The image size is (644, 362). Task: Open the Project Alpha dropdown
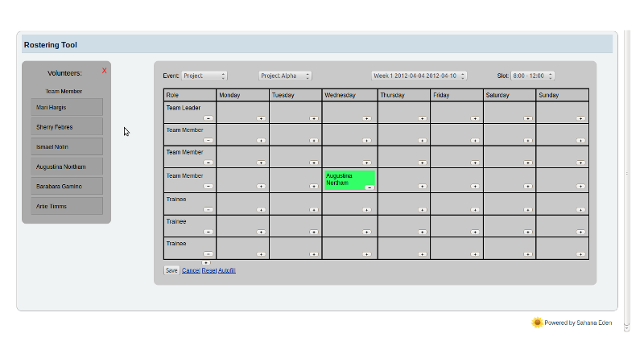tap(285, 76)
